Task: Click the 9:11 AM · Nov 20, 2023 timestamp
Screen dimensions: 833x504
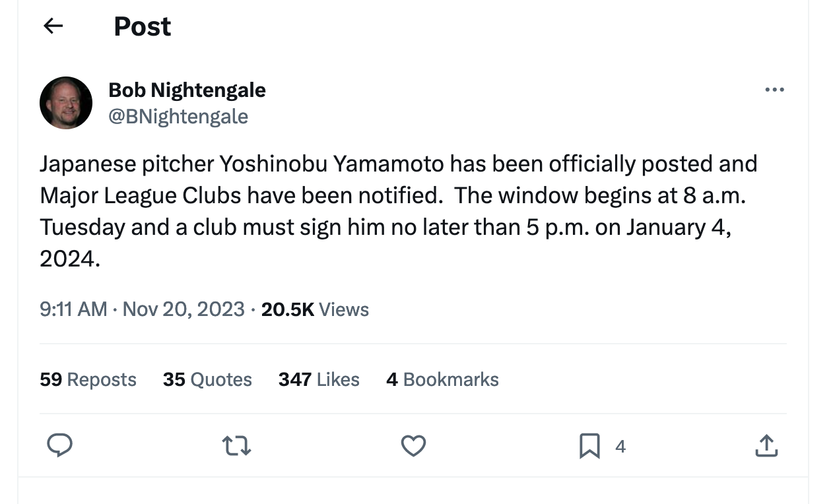Action: [x=142, y=309]
